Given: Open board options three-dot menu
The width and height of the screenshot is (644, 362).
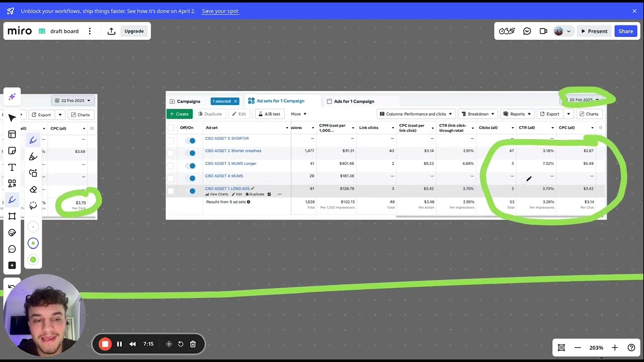Looking at the screenshot, I should 90,31.
